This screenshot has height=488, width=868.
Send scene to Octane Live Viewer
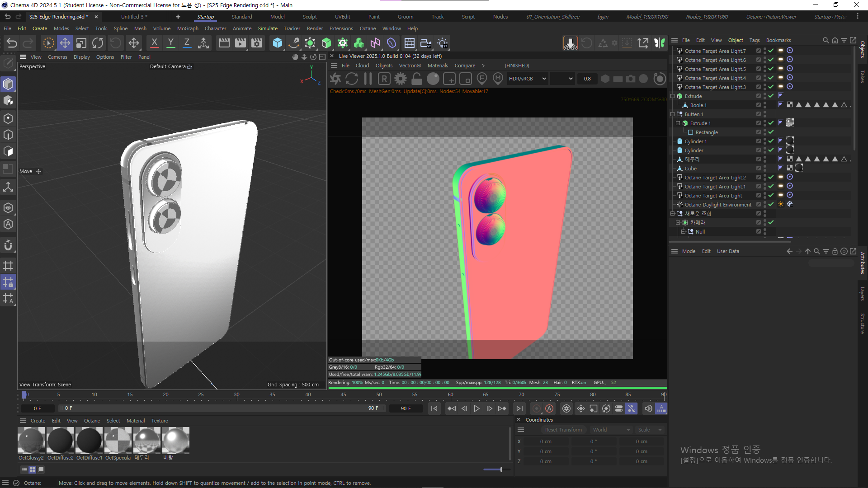tap(335, 79)
